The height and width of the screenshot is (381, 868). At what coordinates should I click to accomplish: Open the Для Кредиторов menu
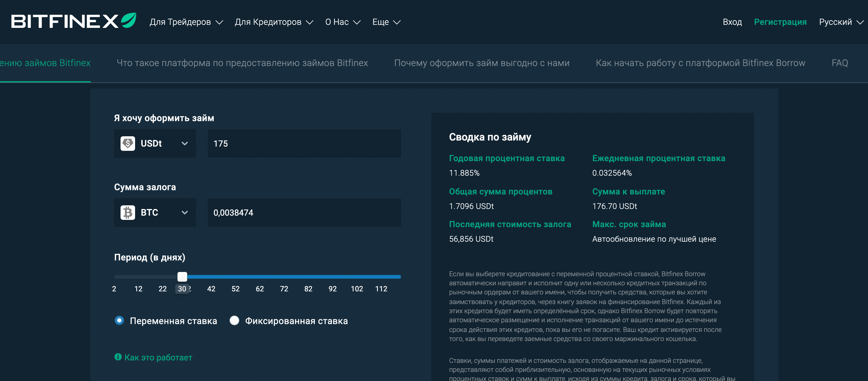pyautogui.click(x=274, y=22)
